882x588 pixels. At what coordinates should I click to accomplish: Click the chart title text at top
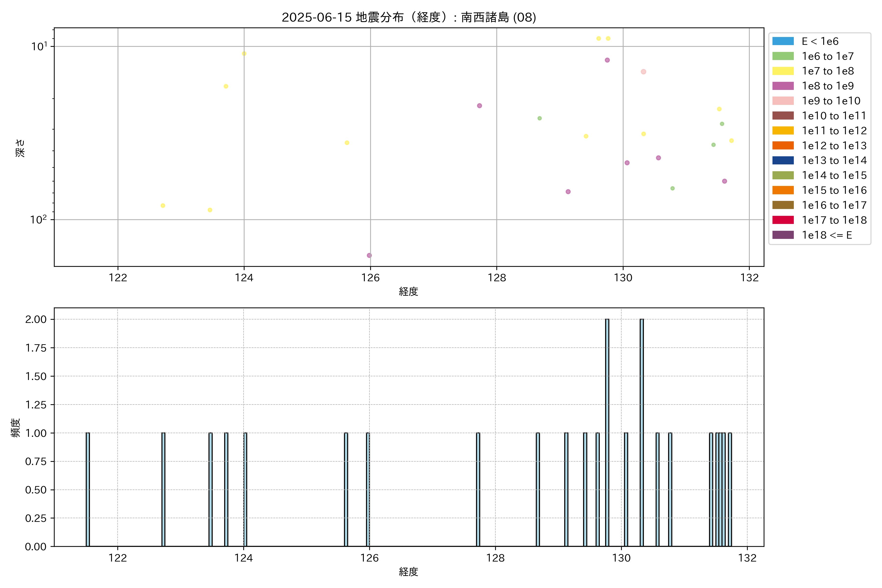409,17
